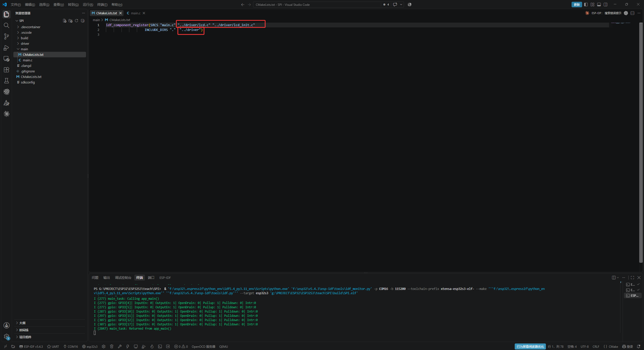Open Customize Layout button in title bar
This screenshot has height=350, width=644.
coord(592,5)
